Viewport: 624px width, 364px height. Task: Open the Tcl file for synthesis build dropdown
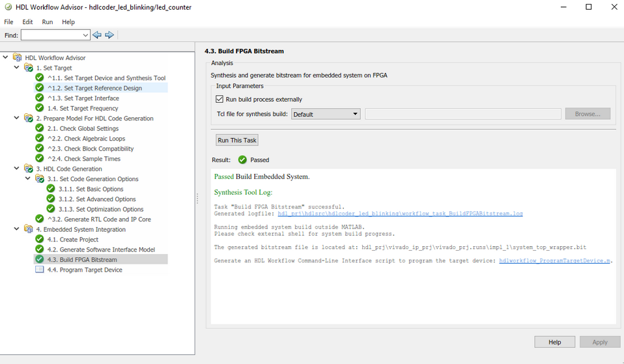point(326,114)
